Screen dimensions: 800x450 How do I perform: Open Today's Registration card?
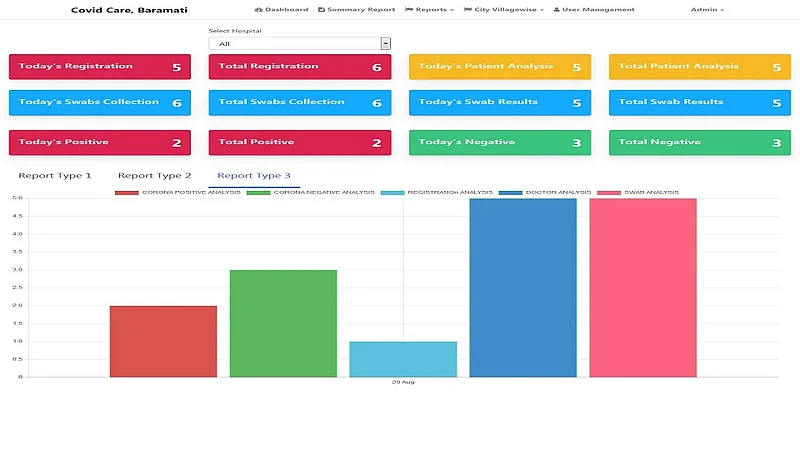(100, 67)
